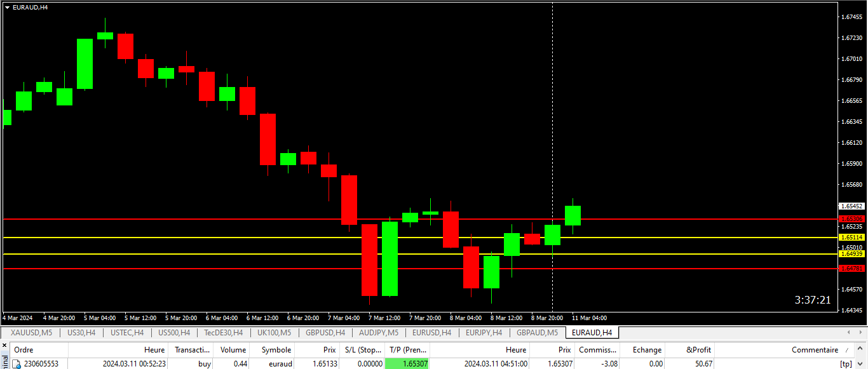Click open time 2024.03.11 00:52:23

pos(134,364)
